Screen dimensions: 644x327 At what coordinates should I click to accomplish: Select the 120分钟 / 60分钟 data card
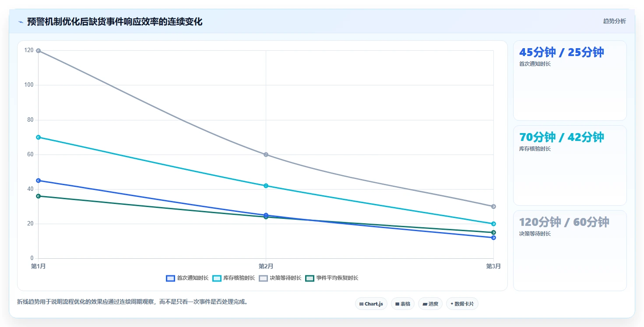coord(570,250)
